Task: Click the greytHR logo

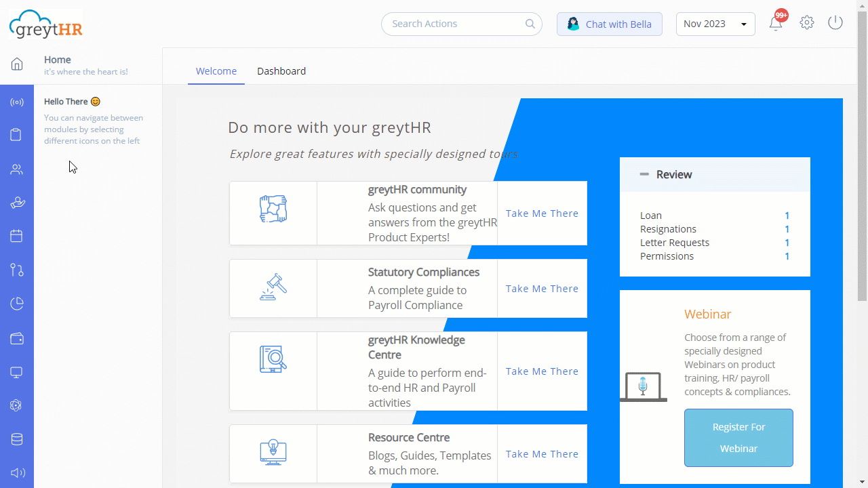Action: point(46,24)
